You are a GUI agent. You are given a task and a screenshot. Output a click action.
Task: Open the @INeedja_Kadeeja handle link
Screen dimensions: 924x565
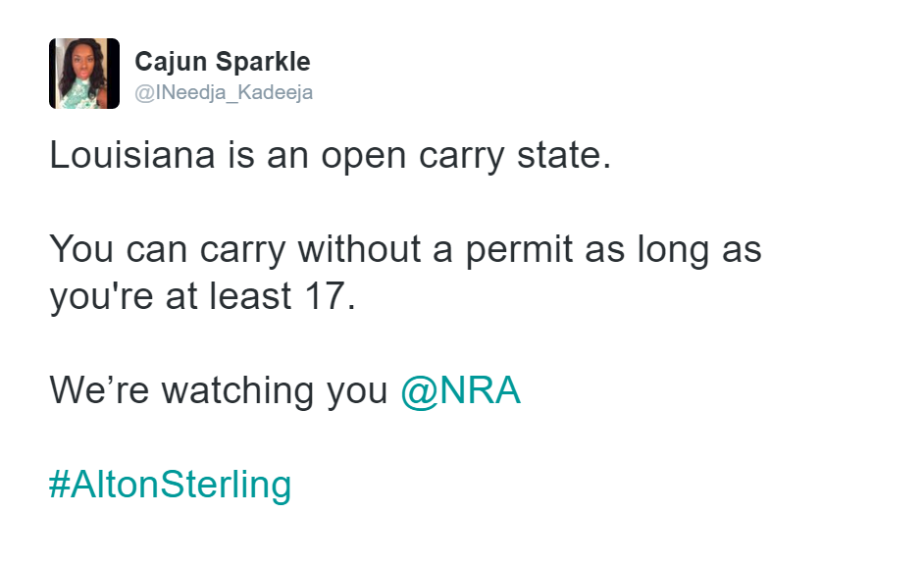(224, 92)
